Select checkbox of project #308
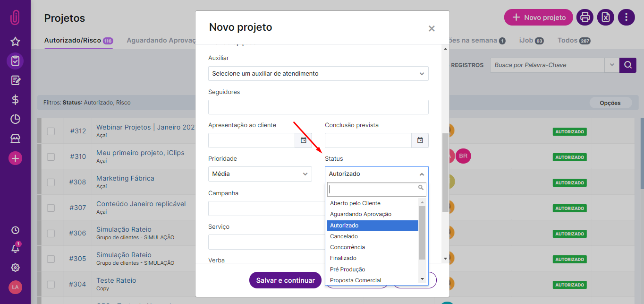The image size is (644, 304). pyautogui.click(x=51, y=182)
